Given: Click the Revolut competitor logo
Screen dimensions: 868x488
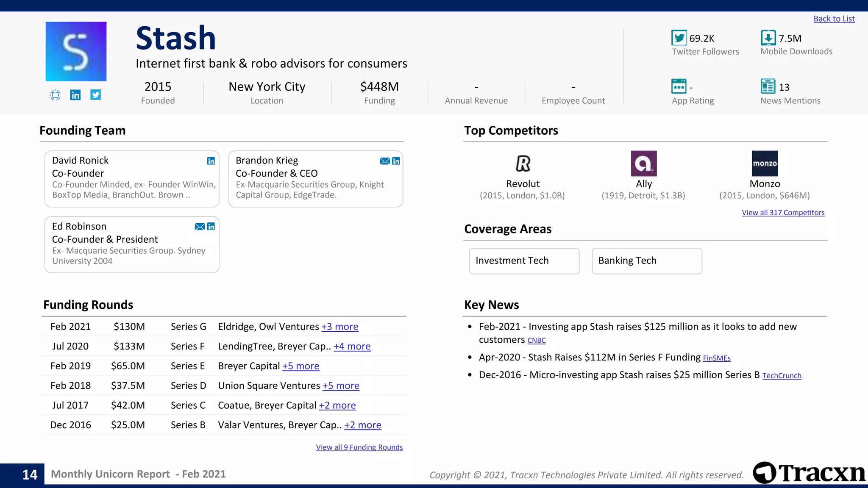Looking at the screenshot, I should pyautogui.click(x=523, y=164).
